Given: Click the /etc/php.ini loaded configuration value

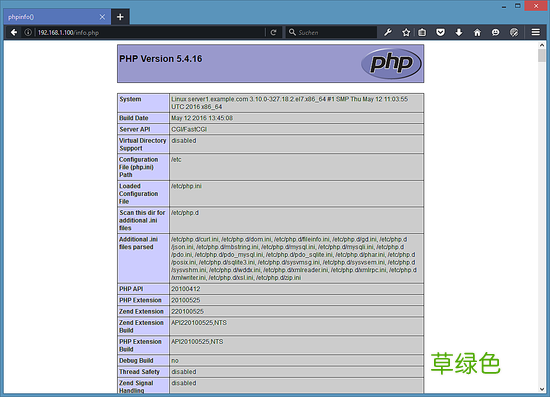Looking at the screenshot, I should 186,186.
